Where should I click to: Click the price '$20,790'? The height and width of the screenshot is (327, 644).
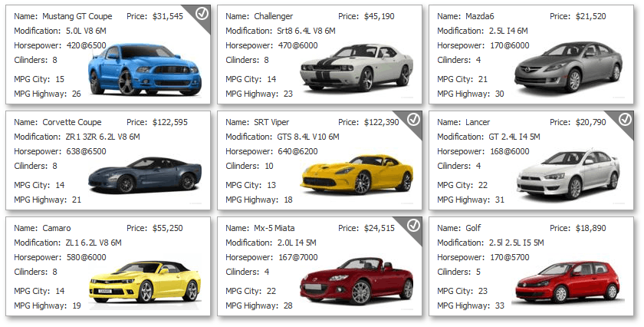tap(590, 122)
